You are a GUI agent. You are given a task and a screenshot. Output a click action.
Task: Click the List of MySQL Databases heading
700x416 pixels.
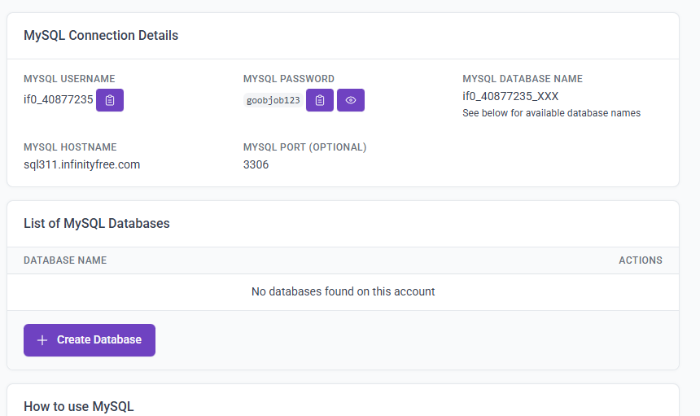[x=96, y=223]
